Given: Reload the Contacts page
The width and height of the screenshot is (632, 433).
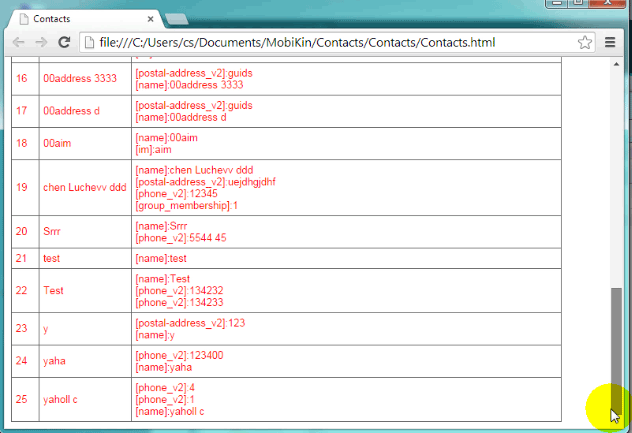Looking at the screenshot, I should click(64, 42).
